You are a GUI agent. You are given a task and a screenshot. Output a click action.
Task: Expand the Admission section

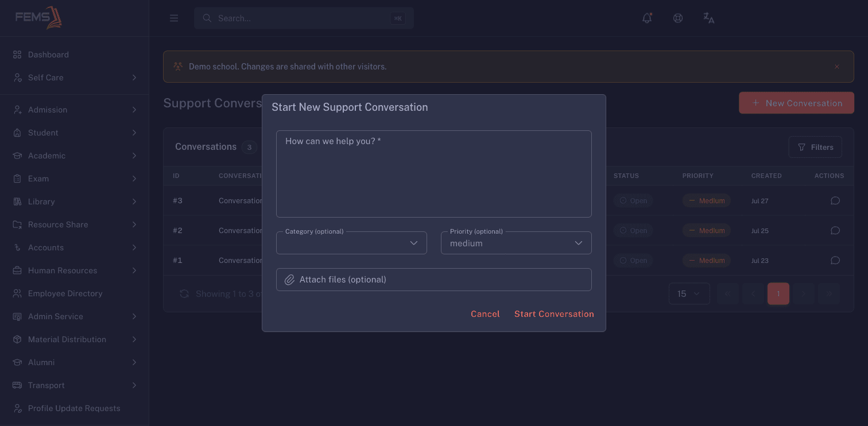point(75,110)
